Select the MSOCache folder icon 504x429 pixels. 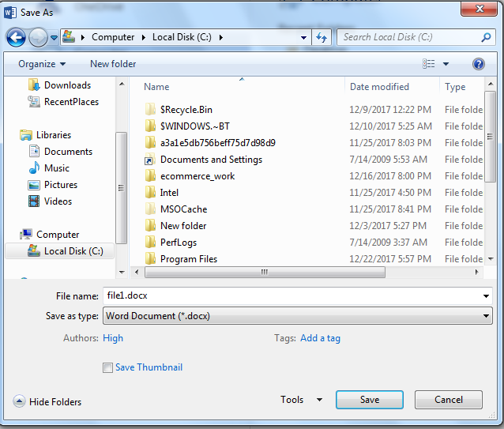tap(150, 209)
